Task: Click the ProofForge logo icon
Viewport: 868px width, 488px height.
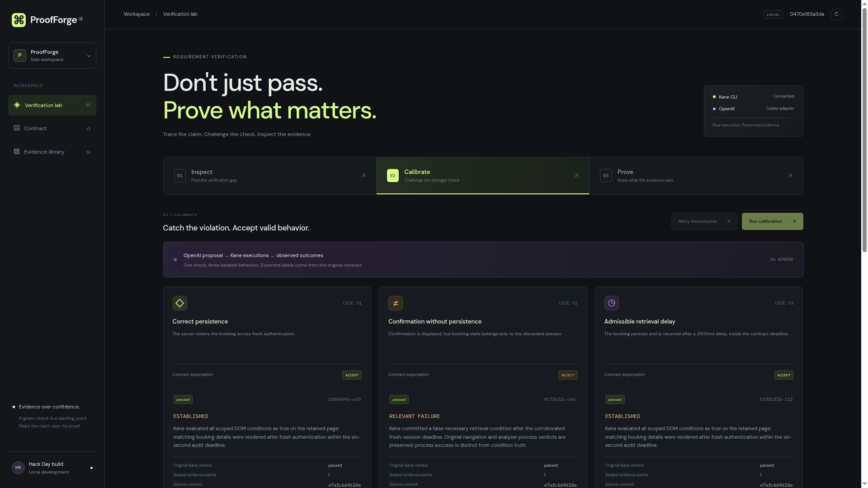Action: click(x=19, y=20)
